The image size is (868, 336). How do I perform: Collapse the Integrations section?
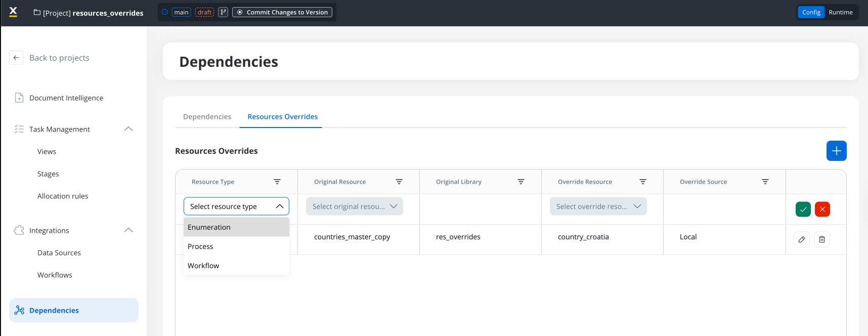point(128,230)
